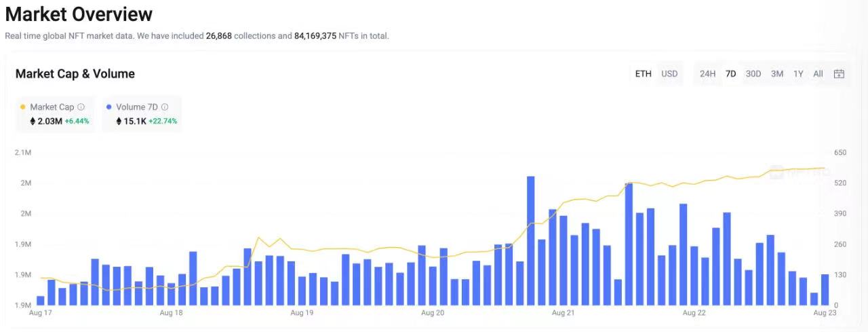868x332 pixels.
Task: Switch currency to ETH
Action: [x=643, y=74]
